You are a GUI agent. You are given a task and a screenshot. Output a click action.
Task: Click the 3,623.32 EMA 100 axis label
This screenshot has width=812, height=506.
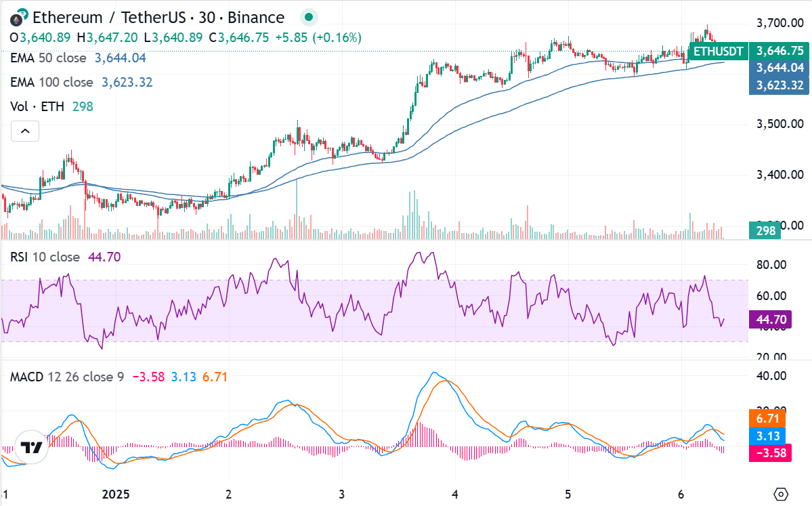[779, 85]
